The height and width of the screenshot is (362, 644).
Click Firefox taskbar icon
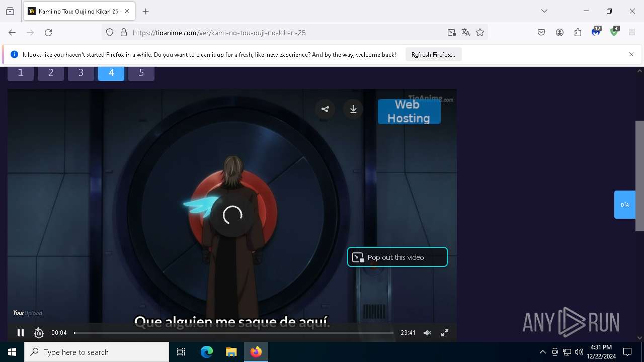(x=256, y=352)
